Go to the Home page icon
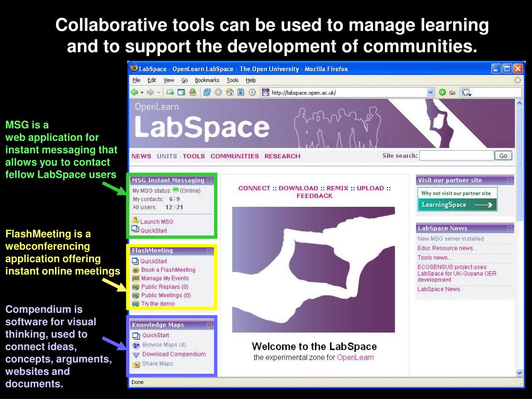The width and height of the screenshot is (532, 399). coord(230,92)
